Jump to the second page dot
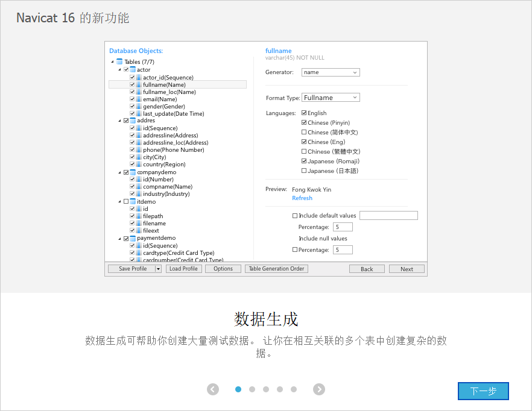The image size is (532, 411). pos(252,389)
